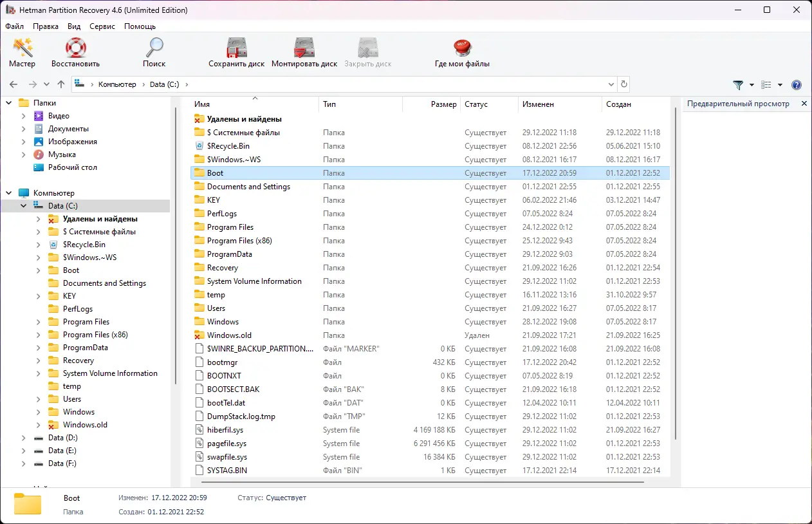The image size is (812, 524).
Task: Open the Правка menu
Action: [x=46, y=26]
